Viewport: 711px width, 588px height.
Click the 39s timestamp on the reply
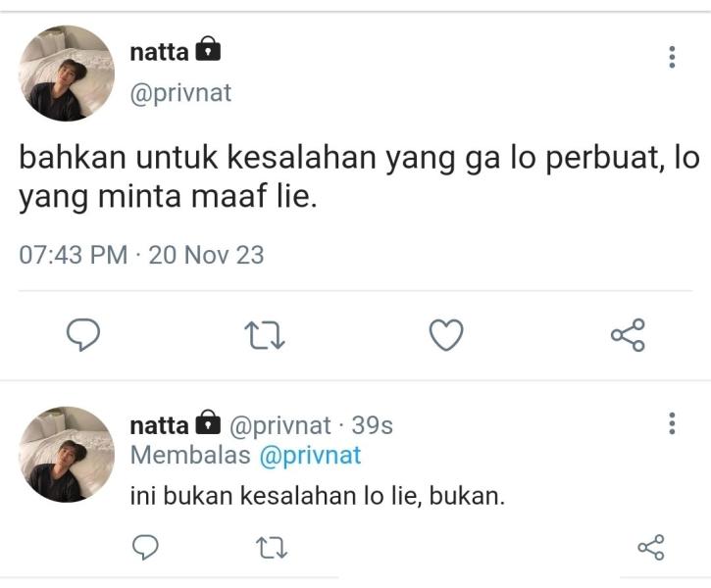pyautogui.click(x=372, y=425)
